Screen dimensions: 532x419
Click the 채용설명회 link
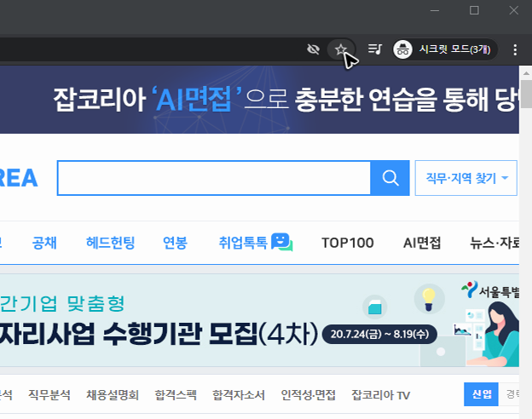pos(113,395)
